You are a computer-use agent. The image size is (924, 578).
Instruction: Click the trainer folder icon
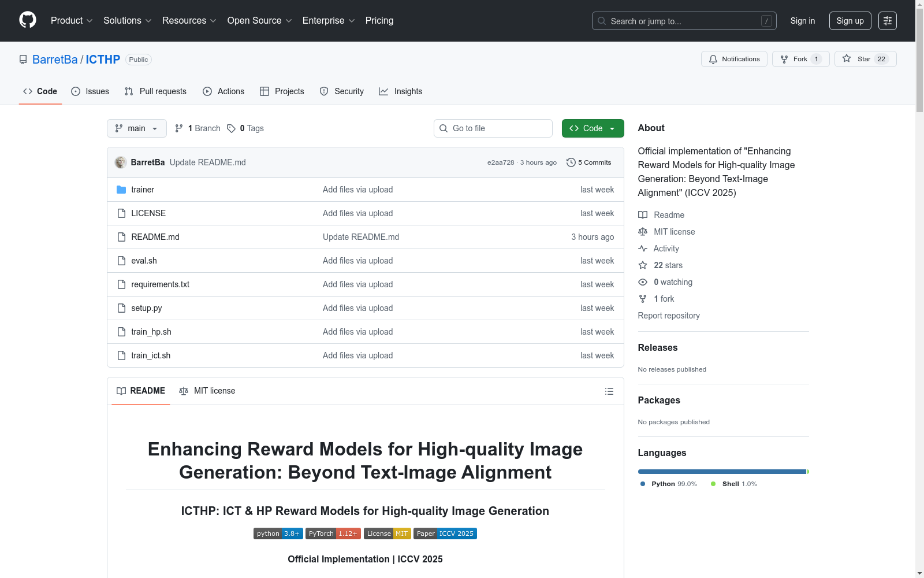tap(121, 190)
